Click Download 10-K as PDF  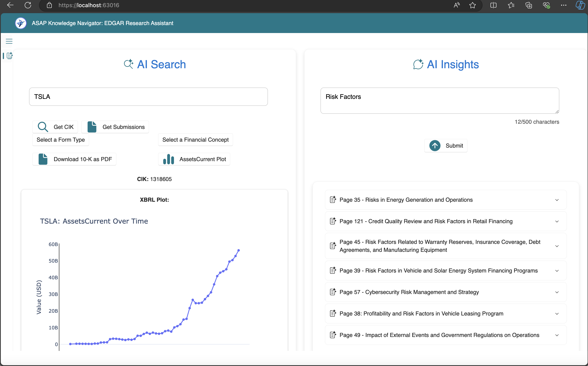pyautogui.click(x=74, y=159)
